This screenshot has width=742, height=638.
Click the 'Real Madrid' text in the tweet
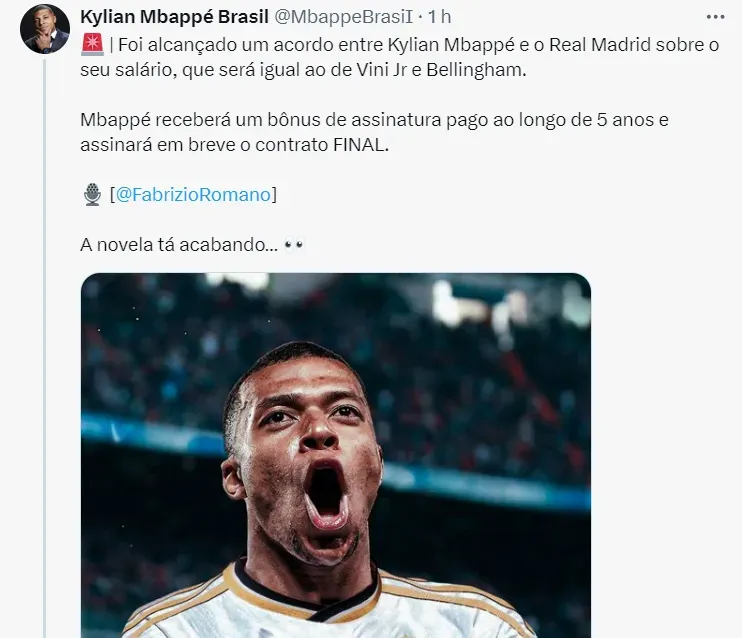click(x=600, y=45)
